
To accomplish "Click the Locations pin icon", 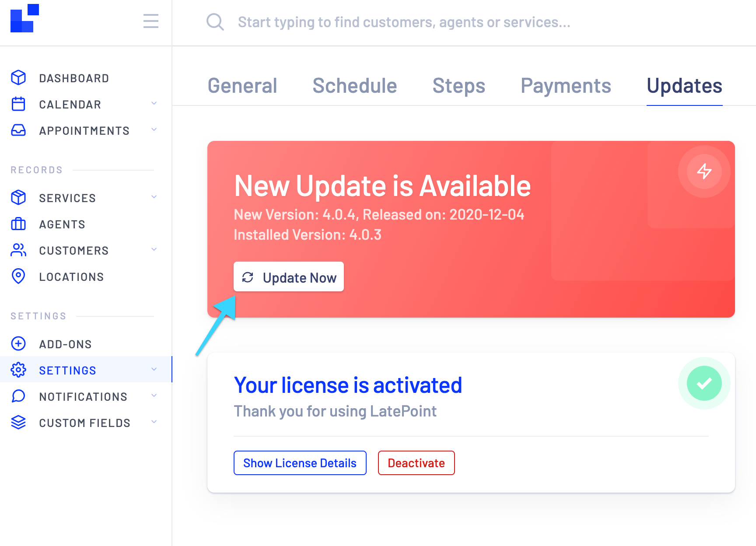I will pyautogui.click(x=18, y=276).
